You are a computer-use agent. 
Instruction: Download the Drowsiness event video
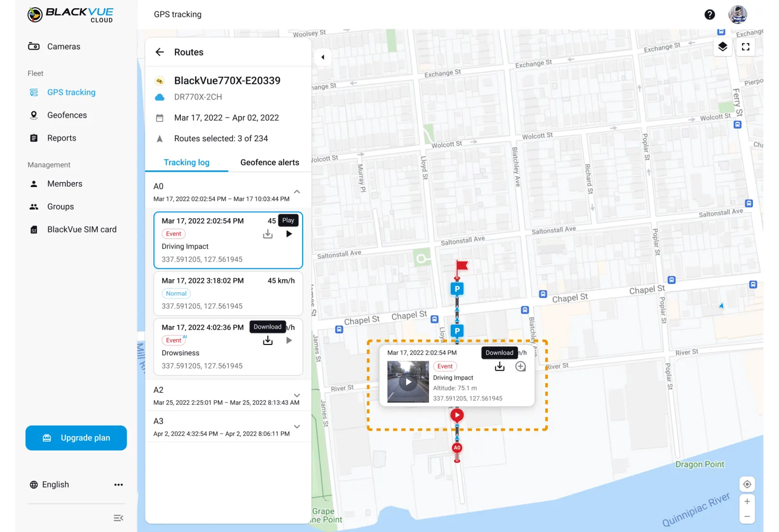pyautogui.click(x=268, y=341)
